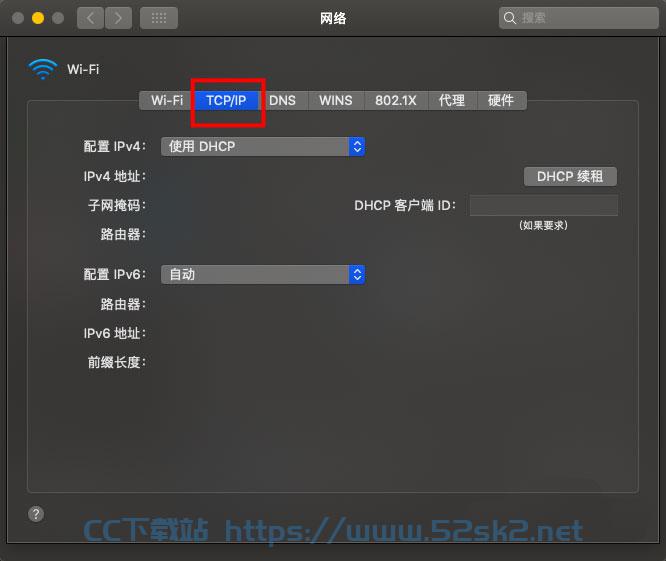Click the help question mark button
This screenshot has height=561, width=666.
[36, 514]
